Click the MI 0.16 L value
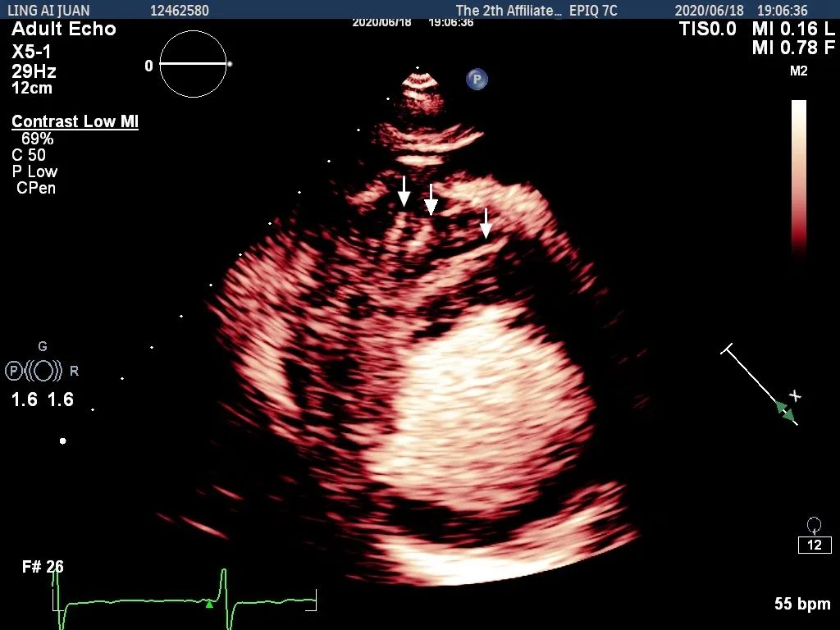This screenshot has width=840, height=630. point(793,29)
